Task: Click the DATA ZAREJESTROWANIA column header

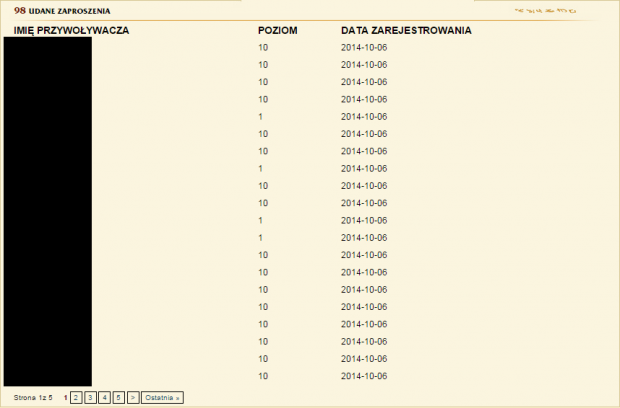Action: pos(406,30)
